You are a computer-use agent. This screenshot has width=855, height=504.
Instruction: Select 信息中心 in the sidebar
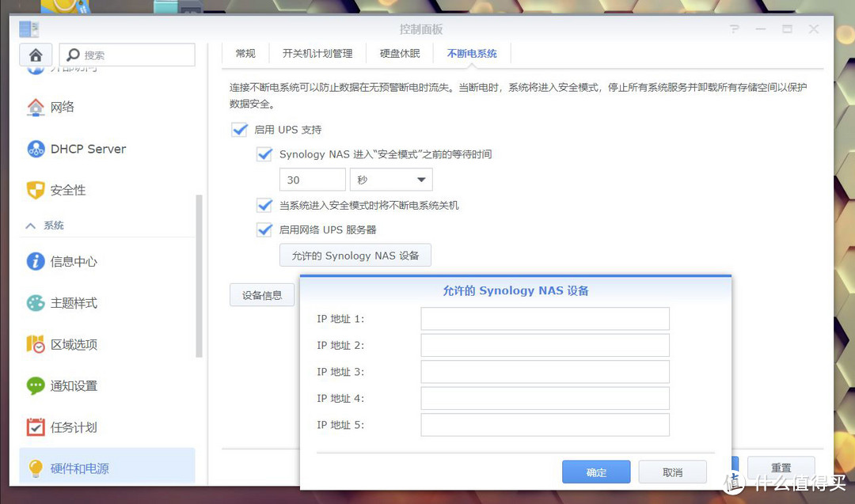coord(107,262)
